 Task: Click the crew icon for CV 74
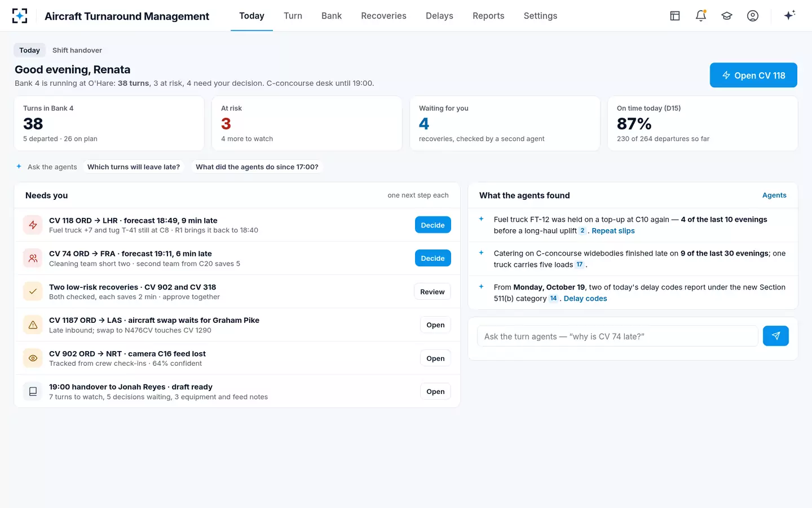tap(33, 259)
